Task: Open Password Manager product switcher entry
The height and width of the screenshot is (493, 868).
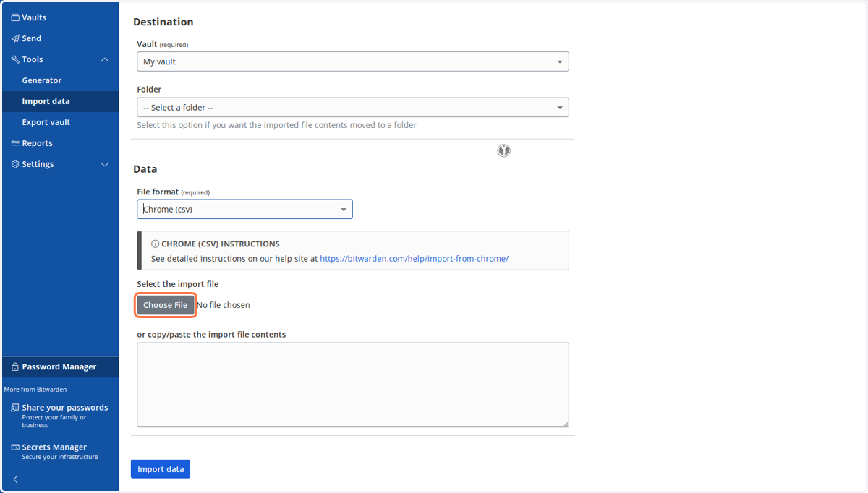Action: [x=60, y=366]
